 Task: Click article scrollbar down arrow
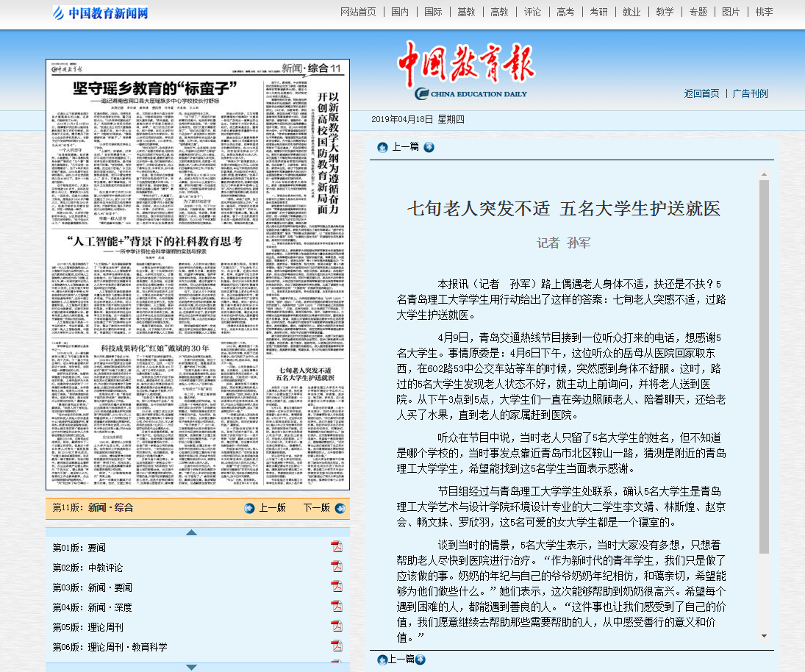(764, 636)
